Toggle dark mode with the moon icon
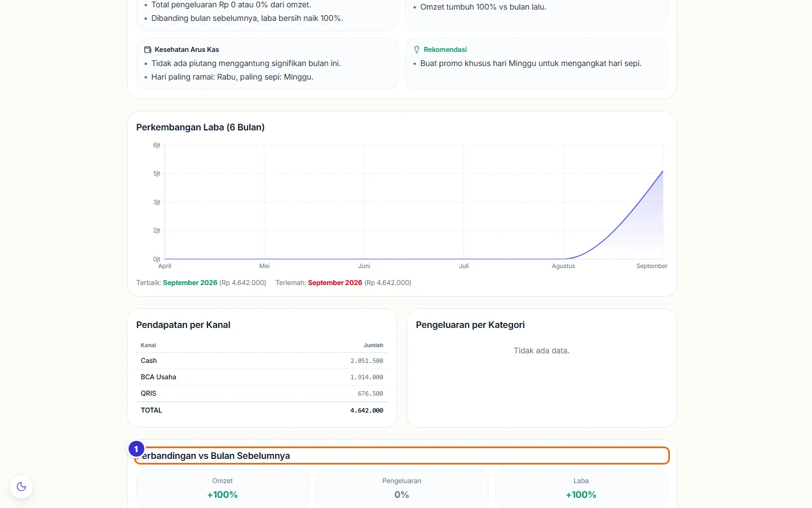812x508 pixels. 21,487
